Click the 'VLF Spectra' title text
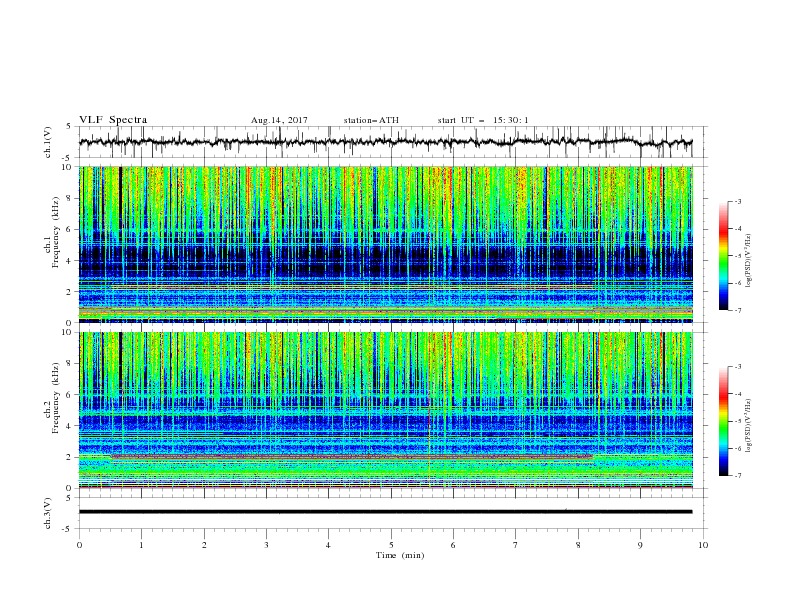The image size is (792, 612). (x=113, y=120)
